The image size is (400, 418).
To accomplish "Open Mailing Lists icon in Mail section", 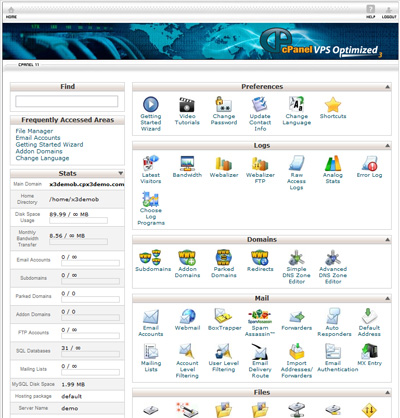I will (x=151, y=352).
